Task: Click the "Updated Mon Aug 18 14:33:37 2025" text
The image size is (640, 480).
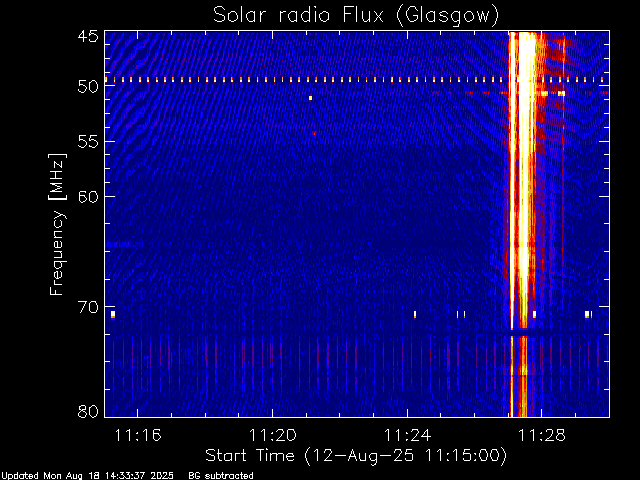Action: (87, 476)
